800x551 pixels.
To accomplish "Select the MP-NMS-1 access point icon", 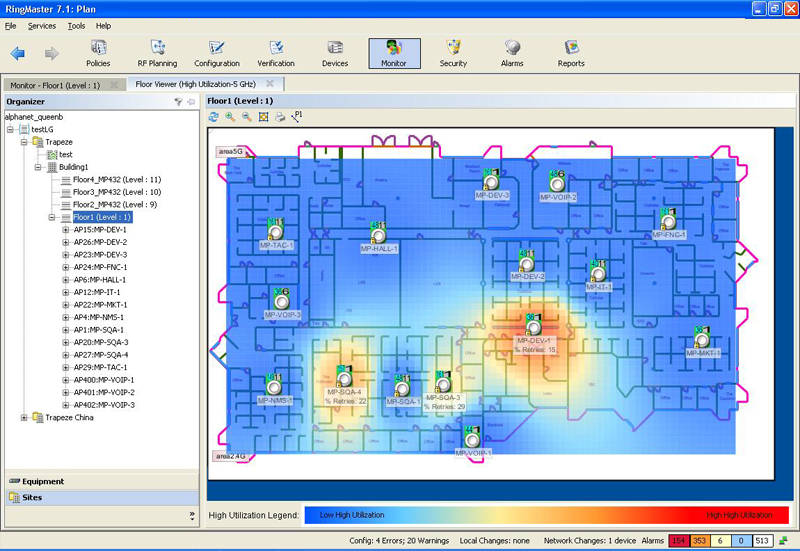I will click(x=273, y=385).
